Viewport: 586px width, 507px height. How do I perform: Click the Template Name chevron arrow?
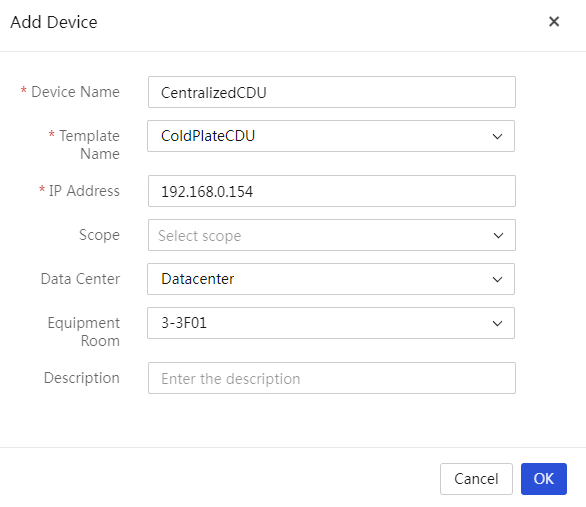click(x=497, y=136)
